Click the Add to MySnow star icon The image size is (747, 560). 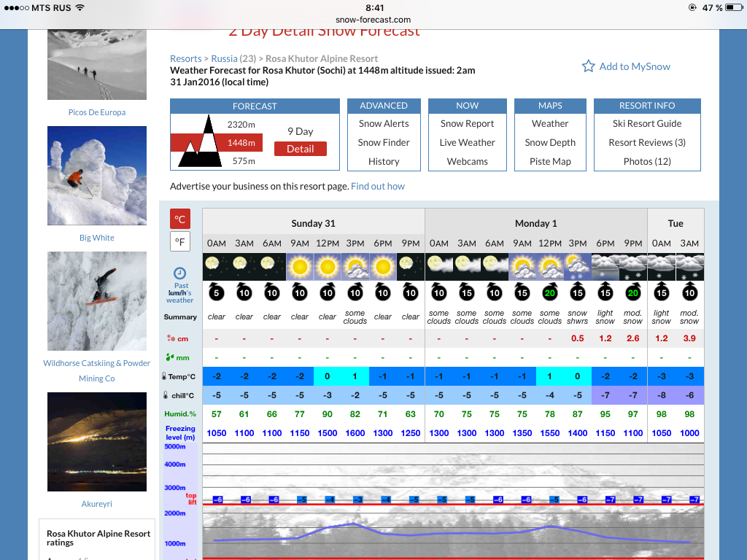(589, 66)
